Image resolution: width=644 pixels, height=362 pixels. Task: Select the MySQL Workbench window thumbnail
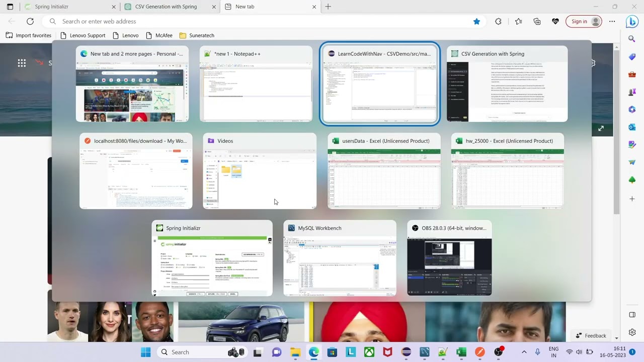tap(340, 258)
